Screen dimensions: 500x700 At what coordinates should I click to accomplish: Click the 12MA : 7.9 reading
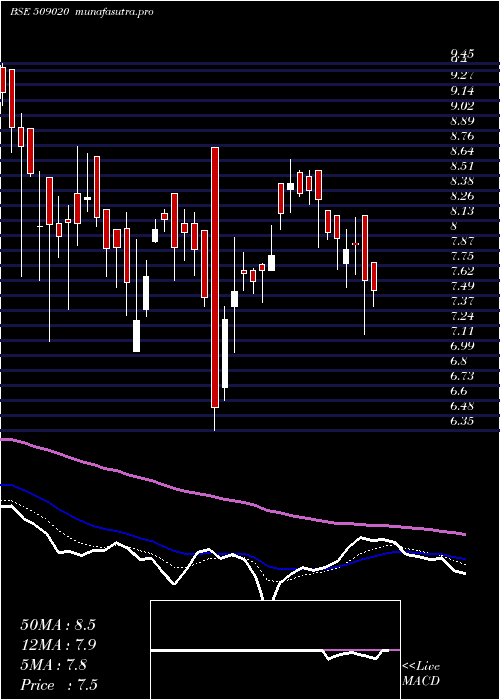pyautogui.click(x=59, y=645)
